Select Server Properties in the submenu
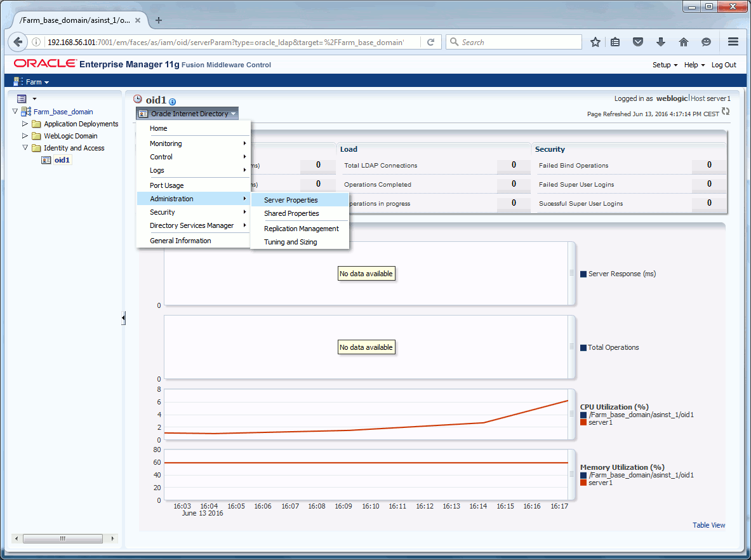 click(300, 200)
